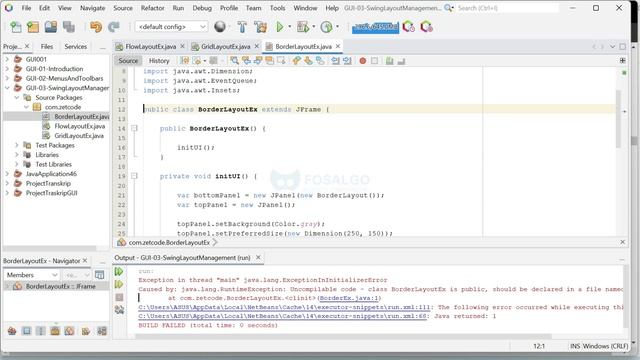Click the New File toolbar icon
Image resolution: width=640 pixels, height=360 pixels.
point(16,27)
